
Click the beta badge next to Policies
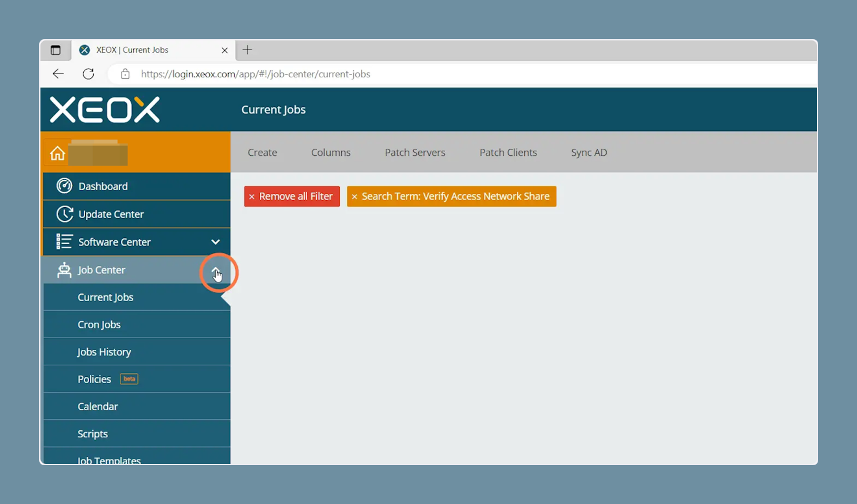[129, 379]
